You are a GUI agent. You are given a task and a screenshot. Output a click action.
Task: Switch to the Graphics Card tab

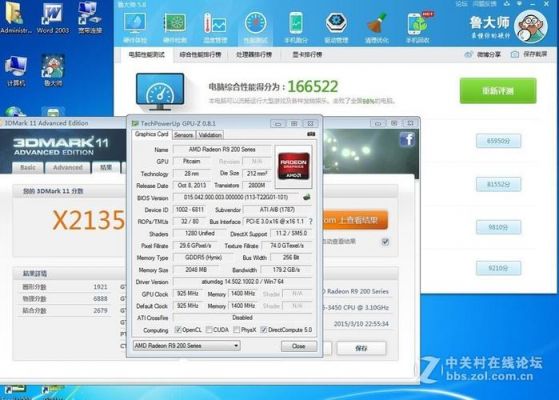[152, 134]
